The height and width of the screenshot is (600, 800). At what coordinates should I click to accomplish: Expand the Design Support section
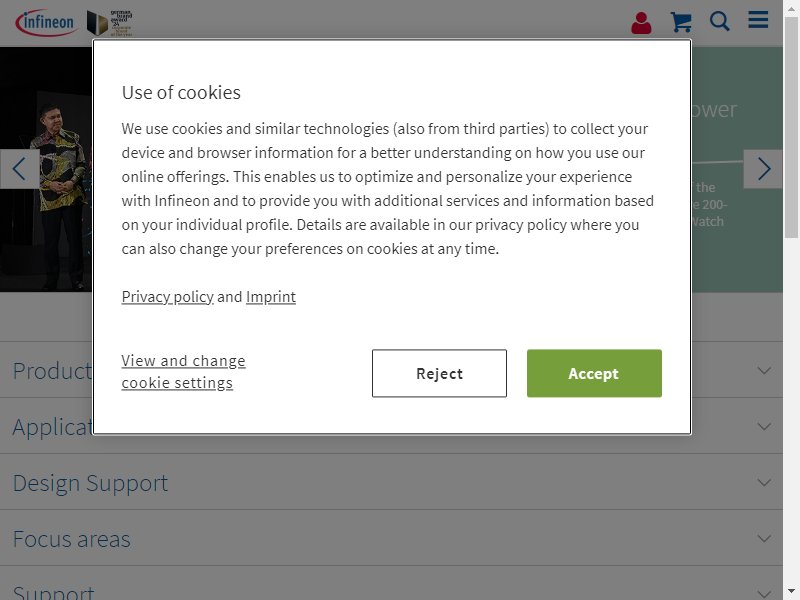click(391, 482)
